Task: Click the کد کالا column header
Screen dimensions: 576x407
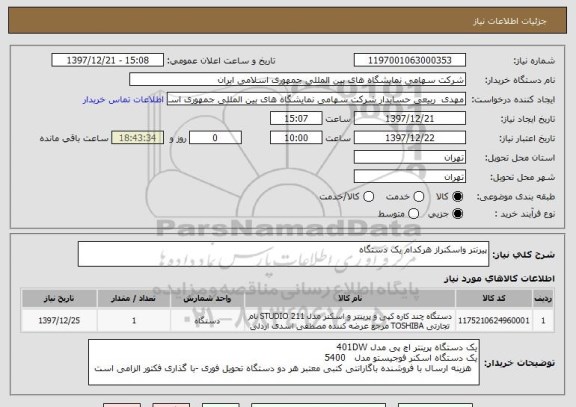Action: pyautogui.click(x=494, y=298)
